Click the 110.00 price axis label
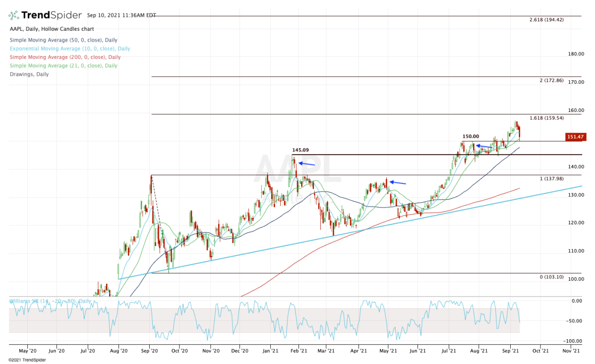This screenshot has width=595, height=364. tap(577, 251)
